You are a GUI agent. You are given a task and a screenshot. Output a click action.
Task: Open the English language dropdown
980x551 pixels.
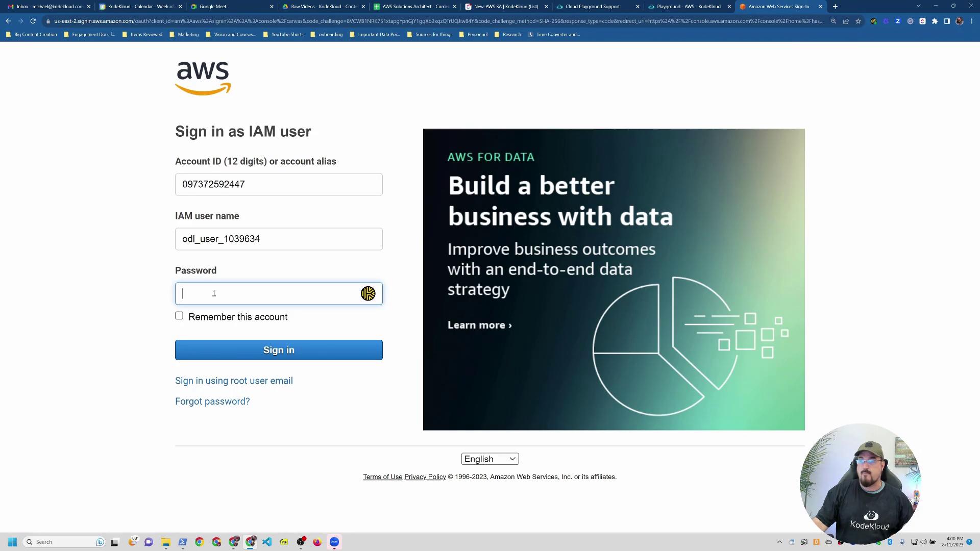pyautogui.click(x=489, y=459)
